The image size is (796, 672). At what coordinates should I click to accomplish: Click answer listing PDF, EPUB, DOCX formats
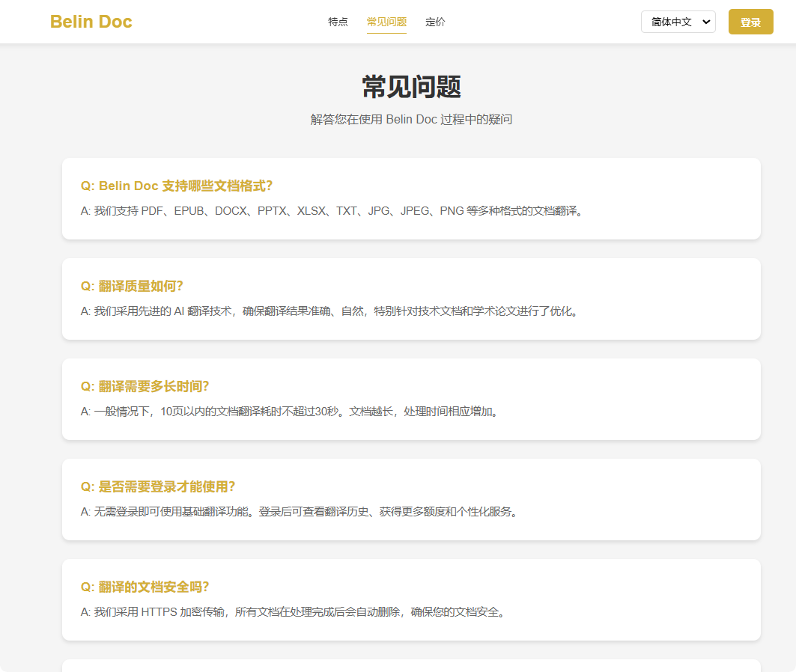coord(331,210)
